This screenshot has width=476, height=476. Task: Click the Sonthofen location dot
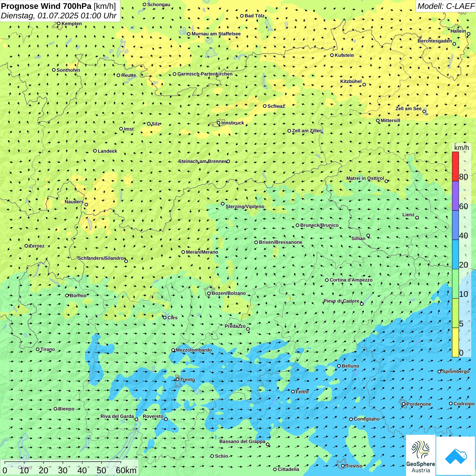point(54,70)
